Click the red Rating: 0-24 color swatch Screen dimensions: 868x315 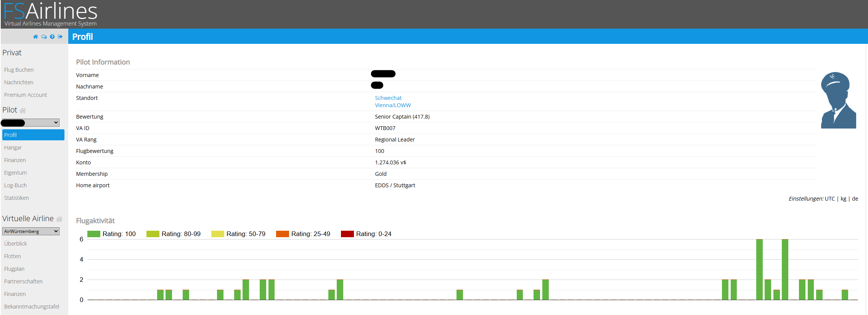click(347, 234)
